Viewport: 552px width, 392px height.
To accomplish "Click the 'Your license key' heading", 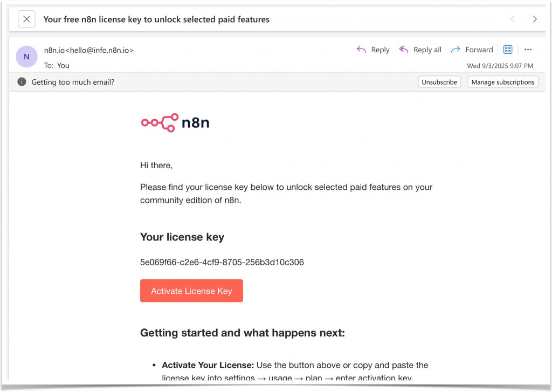I will (182, 237).
